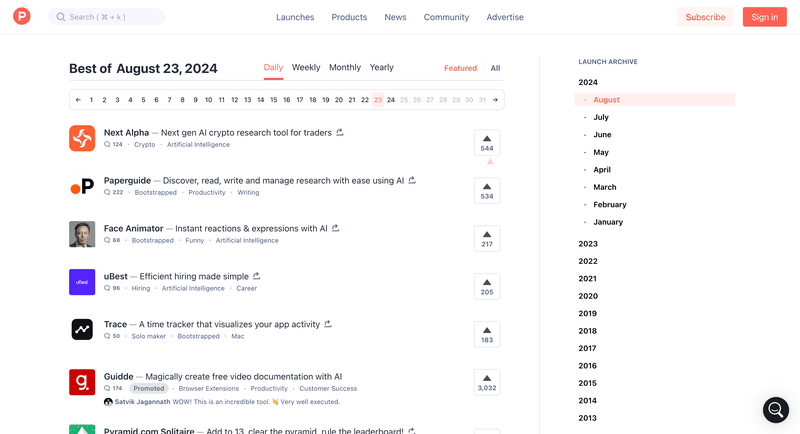Screen dimensions: 800x434
Task: Open the Community menu
Action: click(446, 17)
